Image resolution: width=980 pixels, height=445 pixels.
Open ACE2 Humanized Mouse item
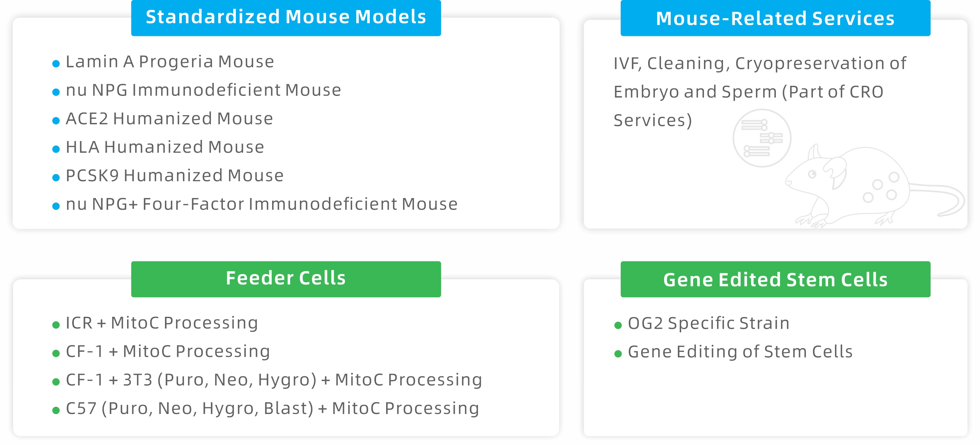169,118
